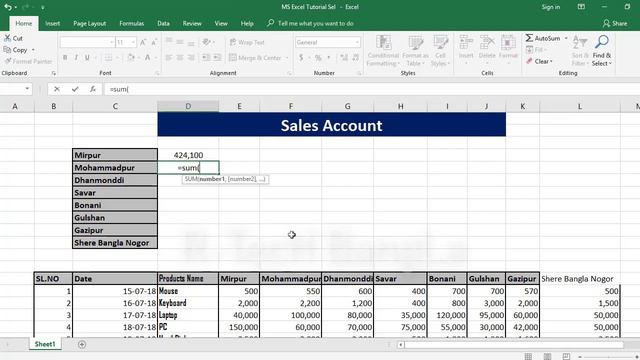
Task: Click Find & Select button
Action: point(602,51)
